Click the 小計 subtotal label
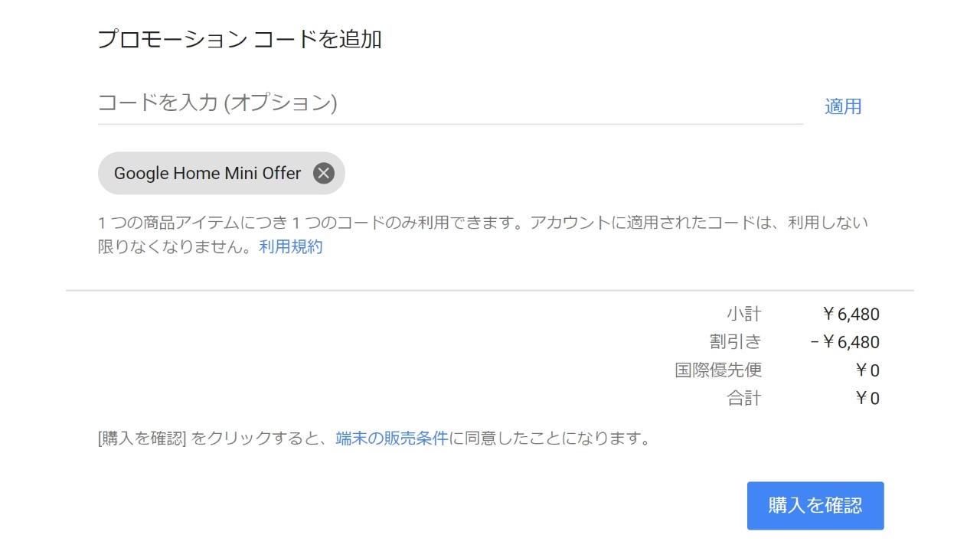980x551 pixels. pyautogui.click(x=743, y=314)
